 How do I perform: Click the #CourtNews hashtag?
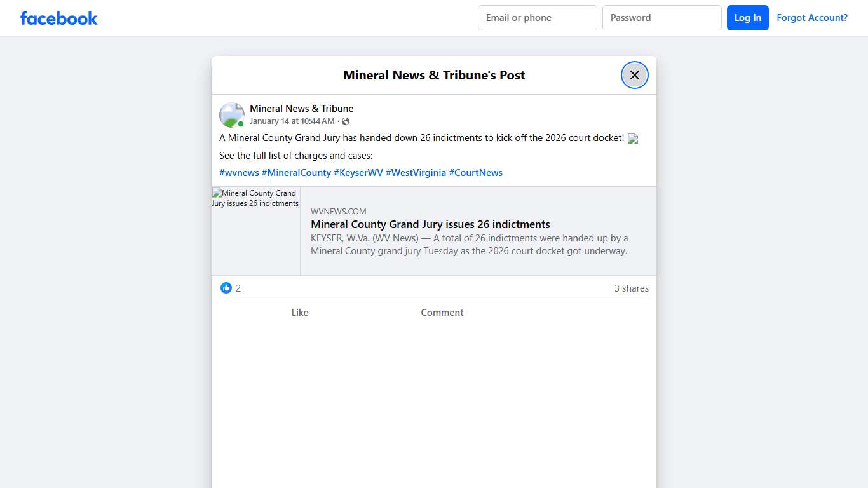475,172
